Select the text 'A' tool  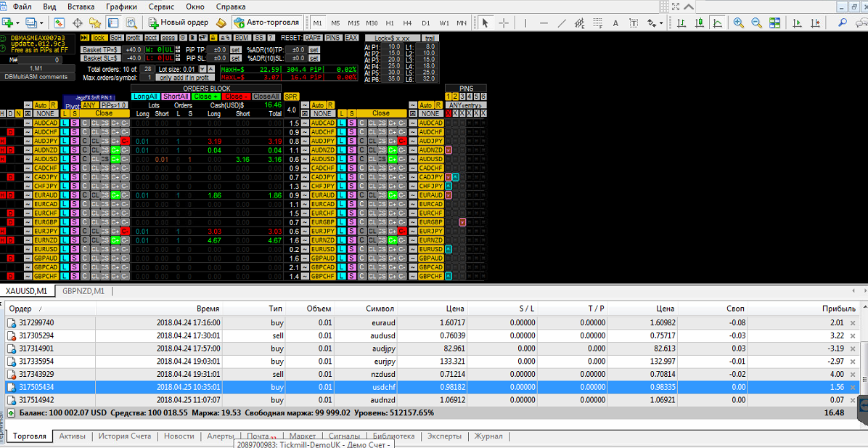click(615, 23)
